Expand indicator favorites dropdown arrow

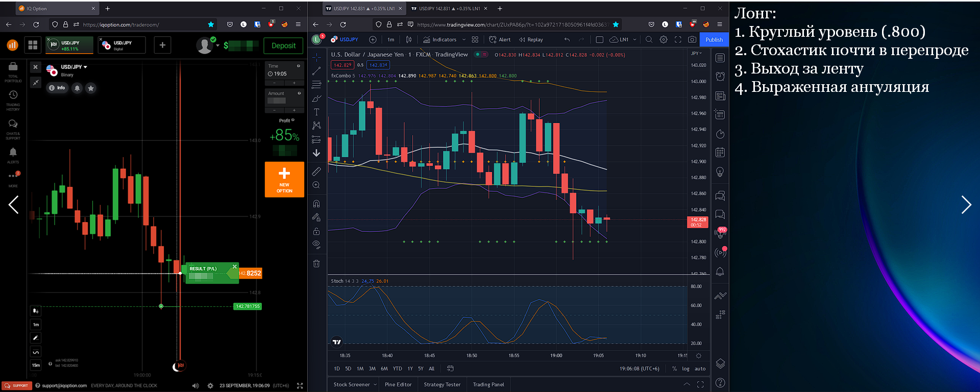point(464,39)
